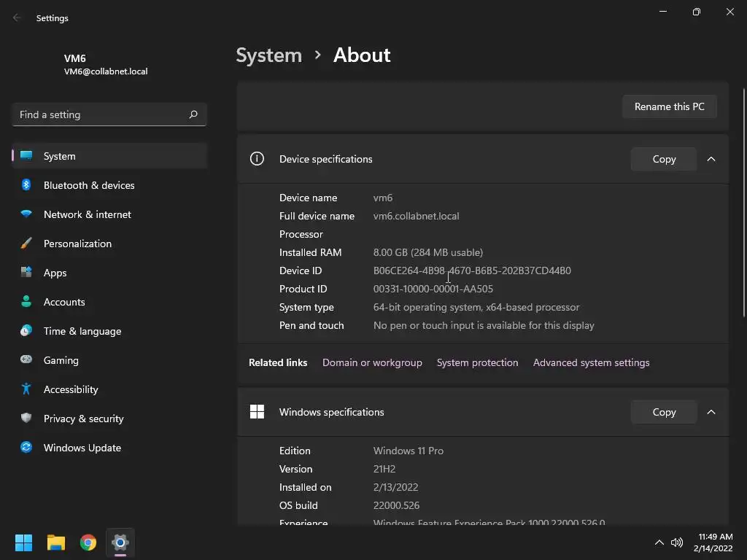This screenshot has width=747, height=560.
Task: Open the Domain or workgroup link
Action: point(372,362)
